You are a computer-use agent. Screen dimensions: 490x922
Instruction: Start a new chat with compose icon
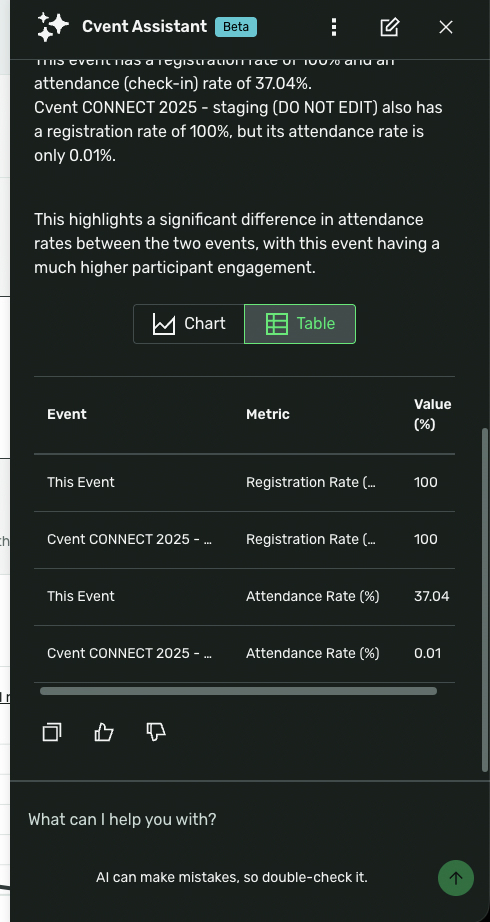click(389, 27)
